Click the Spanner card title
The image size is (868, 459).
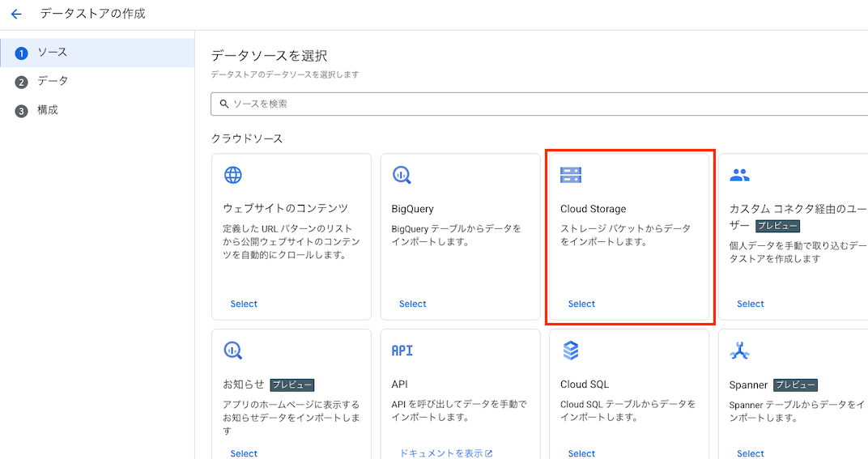748,385
